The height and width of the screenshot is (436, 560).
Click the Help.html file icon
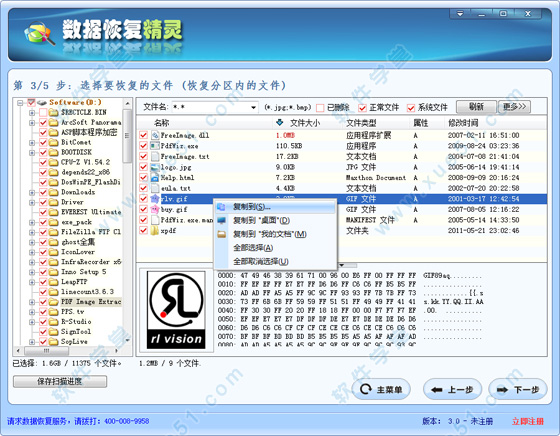point(155,177)
